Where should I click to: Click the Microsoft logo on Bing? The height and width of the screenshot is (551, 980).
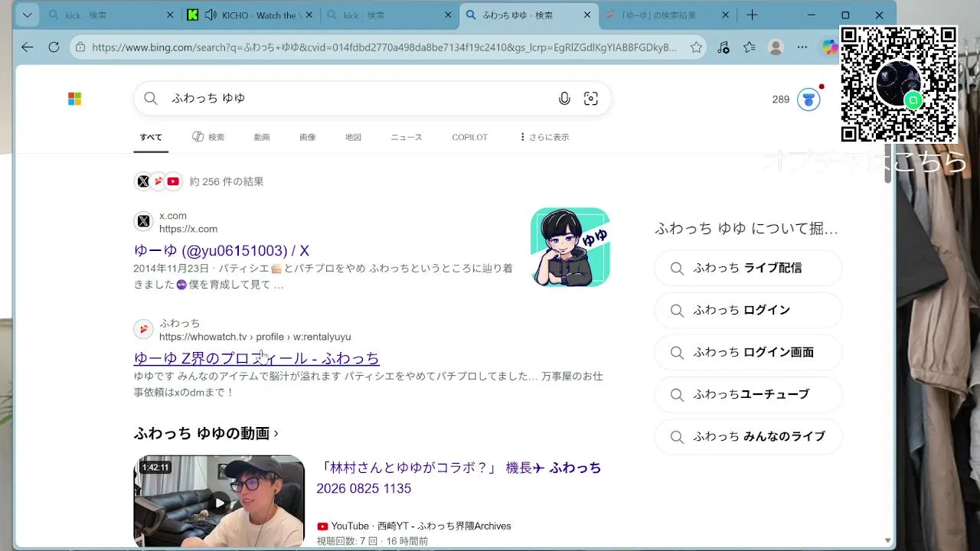coord(74,99)
